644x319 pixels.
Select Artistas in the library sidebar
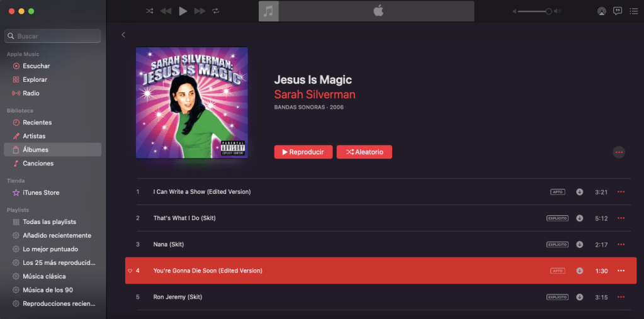tap(34, 136)
